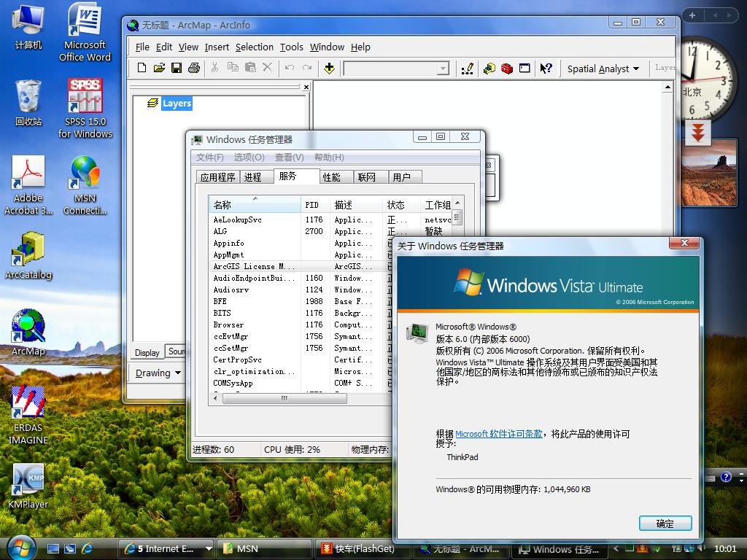Print the map with the printer icon

coord(194,68)
